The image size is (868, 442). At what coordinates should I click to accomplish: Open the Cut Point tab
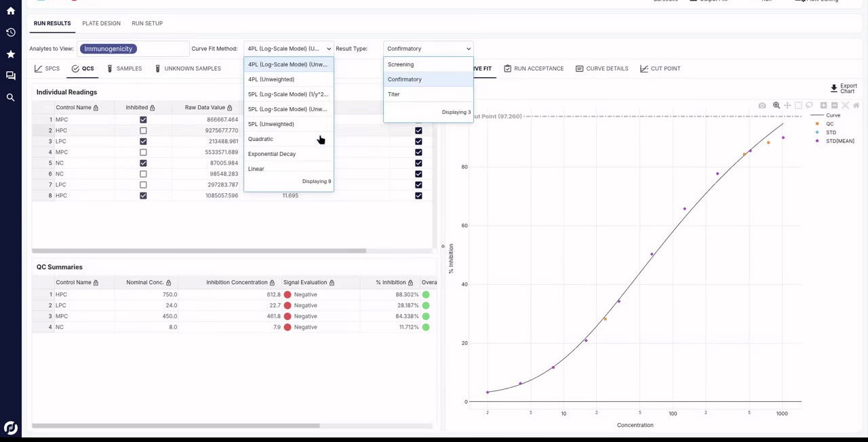[660, 68]
